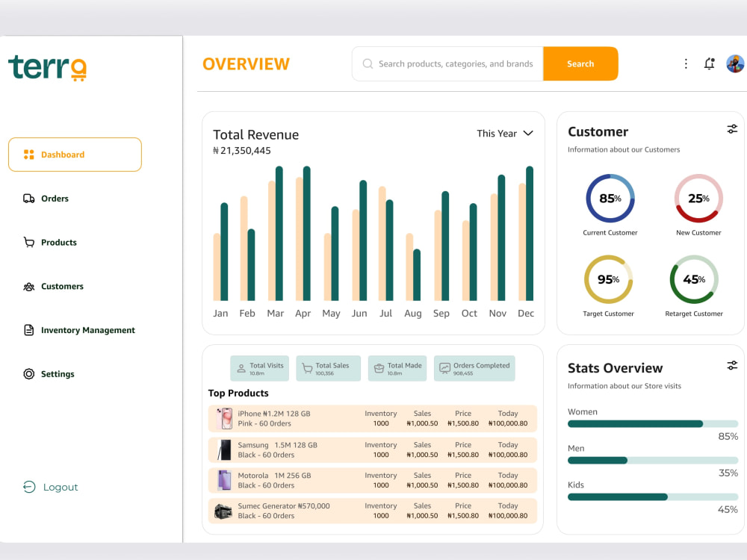Viewport: 747px width, 560px height.
Task: Click the Stats Overview heading
Action: tap(615, 368)
